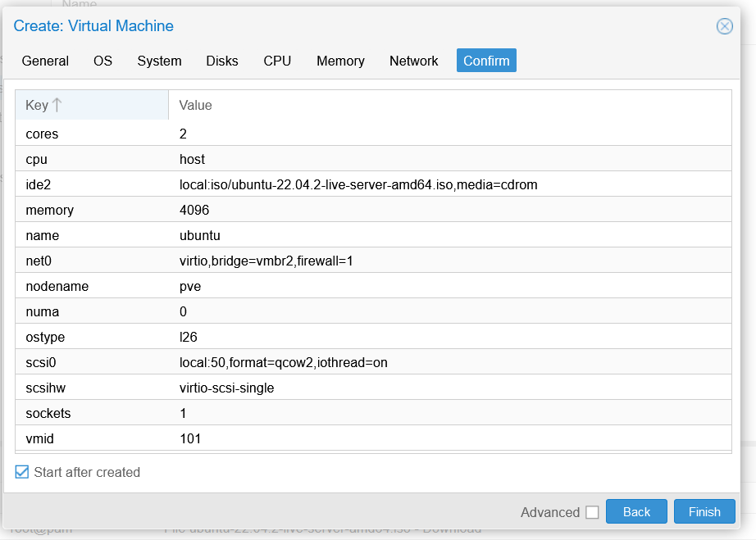Viewport: 756px width, 540px height.
Task: Click the Key column sort arrow
Action: point(57,105)
